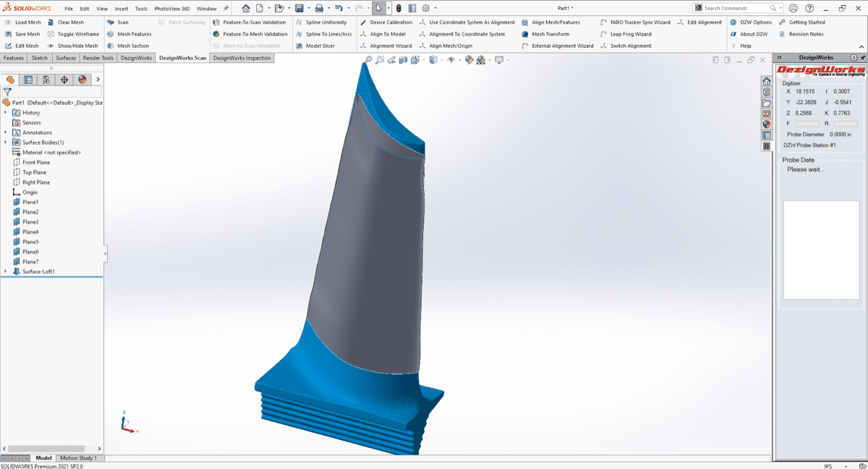Open the PropertyManager tab icon
868x469 pixels.
point(28,80)
